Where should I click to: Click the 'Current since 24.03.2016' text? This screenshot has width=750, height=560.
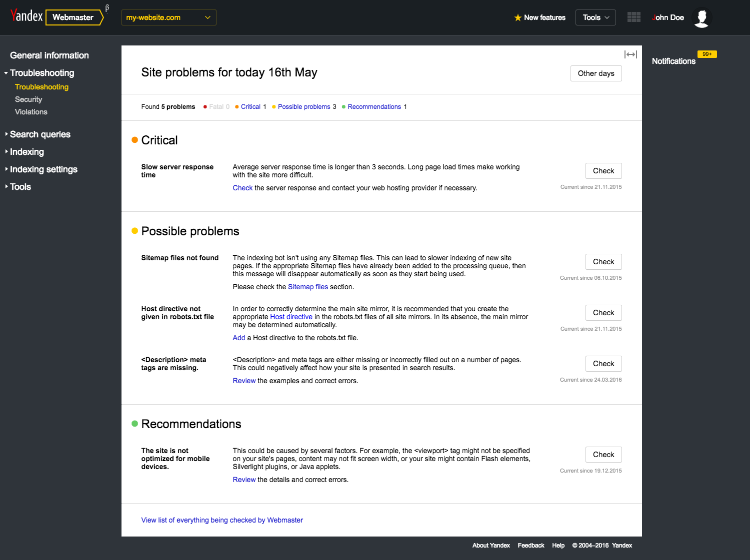[591, 380]
